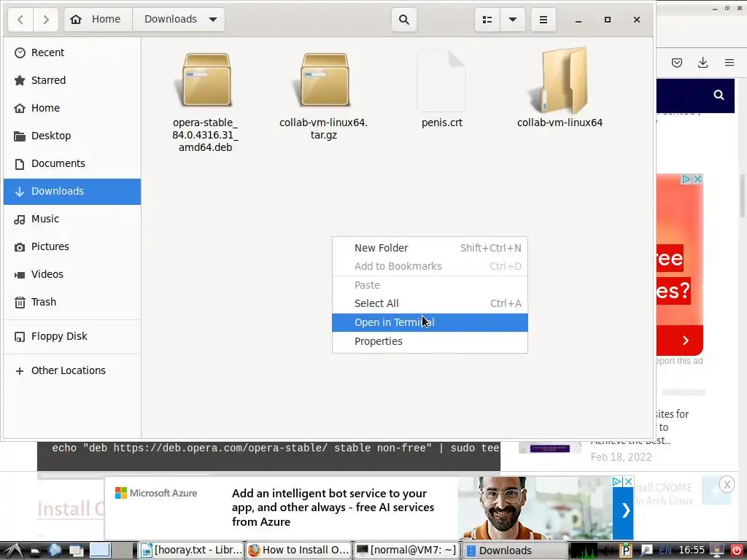Select the opera-stable .deb package file
This screenshot has width=747, height=560.
(205, 101)
